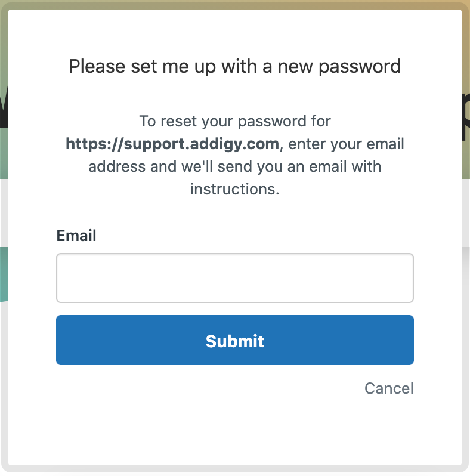The width and height of the screenshot is (470, 476).
Task: Select the blue Submit button
Action: click(x=234, y=340)
